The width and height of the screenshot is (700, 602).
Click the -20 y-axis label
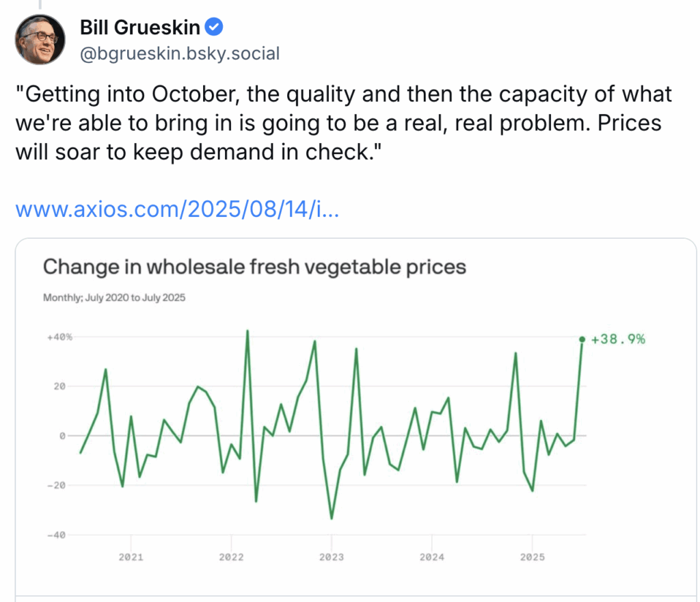pos(57,486)
